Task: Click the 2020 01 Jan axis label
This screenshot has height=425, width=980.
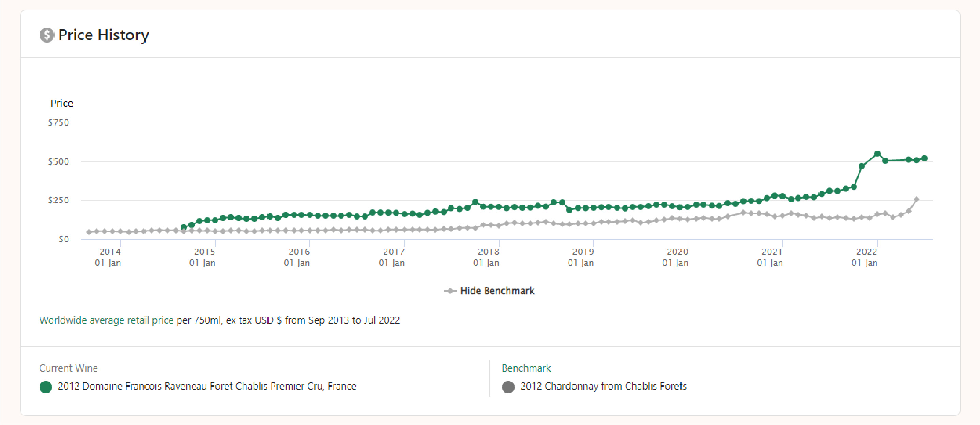Action: [675, 257]
